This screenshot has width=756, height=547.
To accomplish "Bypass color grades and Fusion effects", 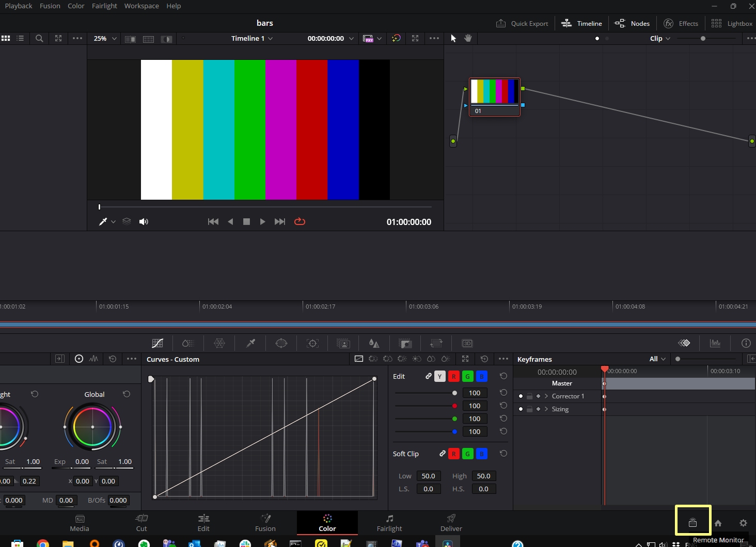I will (x=396, y=38).
